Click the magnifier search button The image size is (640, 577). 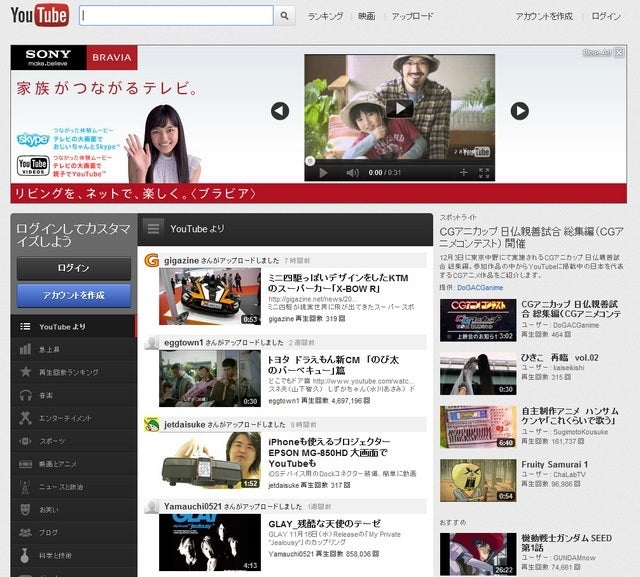284,16
